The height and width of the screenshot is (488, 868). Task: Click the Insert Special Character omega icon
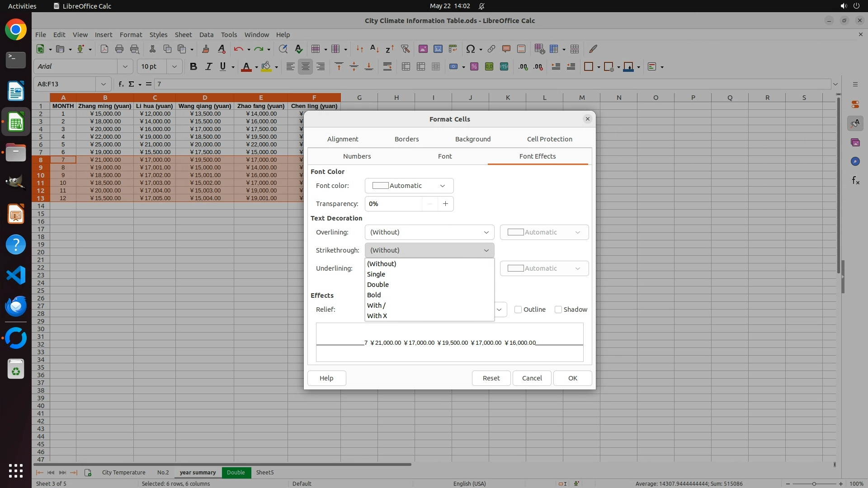coord(470,49)
